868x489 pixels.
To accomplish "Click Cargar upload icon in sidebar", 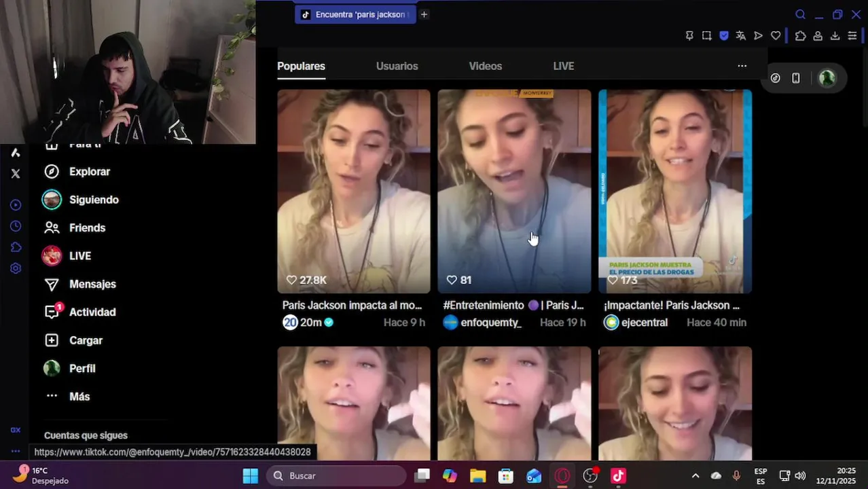I will tap(52, 340).
